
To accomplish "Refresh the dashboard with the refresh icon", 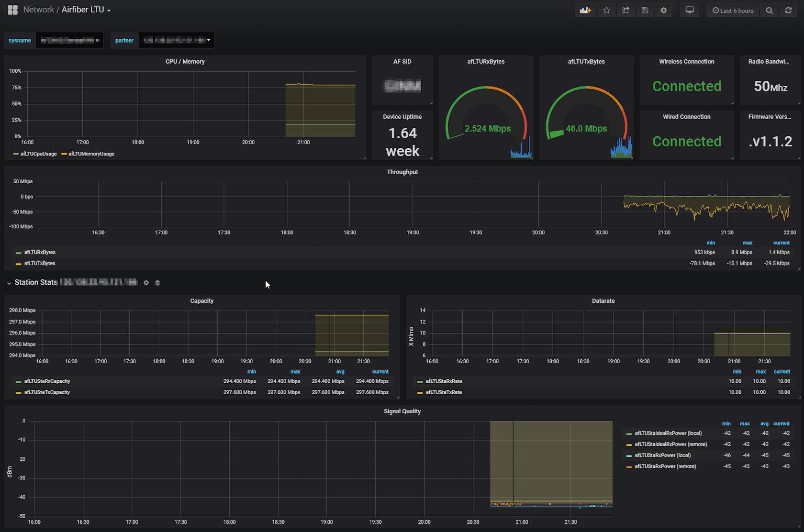I will 788,10.
